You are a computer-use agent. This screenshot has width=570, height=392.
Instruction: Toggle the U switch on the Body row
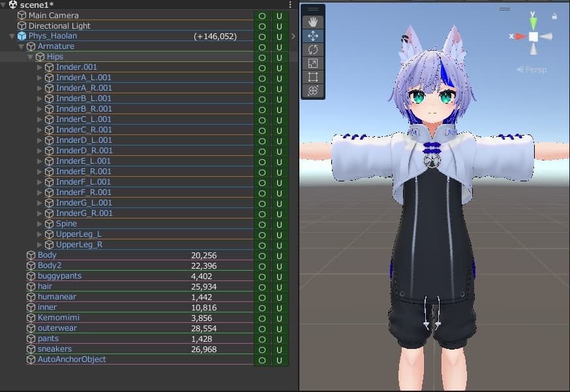(278, 255)
